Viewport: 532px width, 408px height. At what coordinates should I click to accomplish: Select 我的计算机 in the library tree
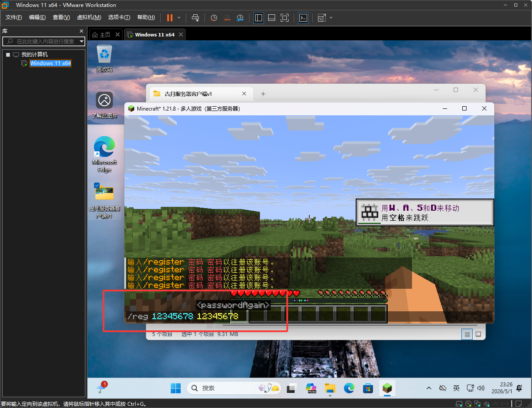[35, 55]
